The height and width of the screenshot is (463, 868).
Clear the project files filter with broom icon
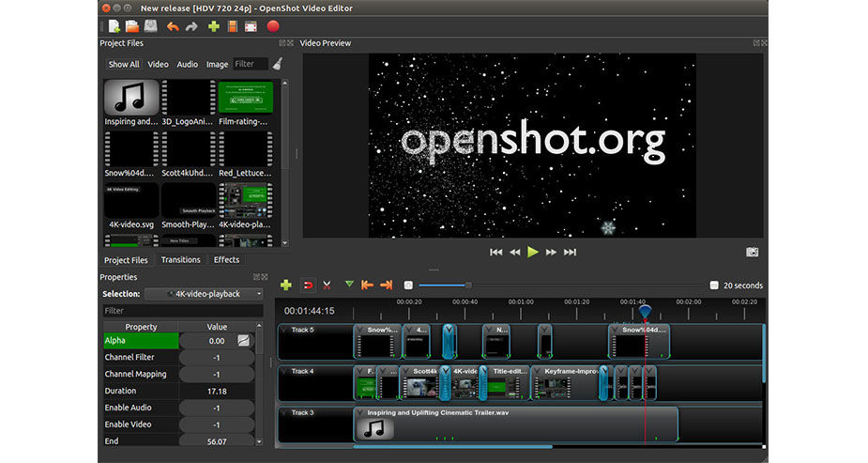click(x=277, y=64)
